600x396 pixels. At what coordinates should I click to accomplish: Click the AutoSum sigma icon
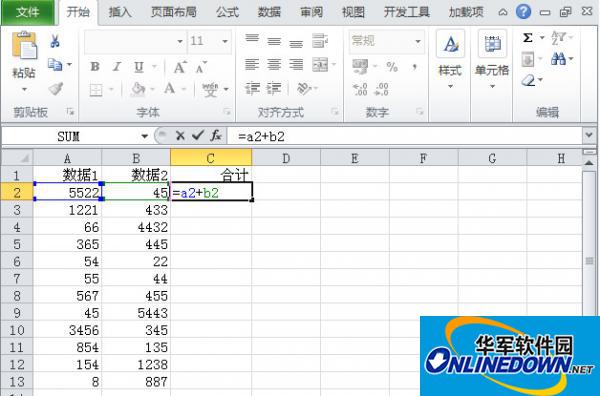pyautogui.click(x=528, y=37)
